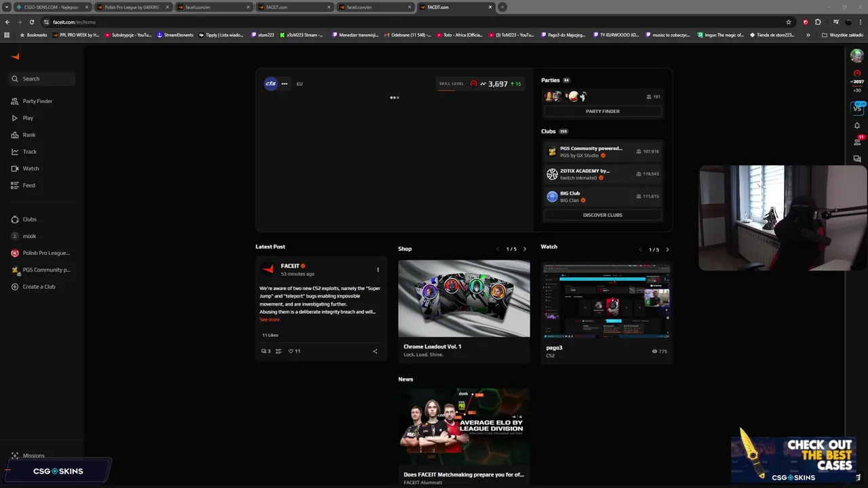Open the VS match button in right bar
This screenshot has width=868, height=488.
coord(857,108)
